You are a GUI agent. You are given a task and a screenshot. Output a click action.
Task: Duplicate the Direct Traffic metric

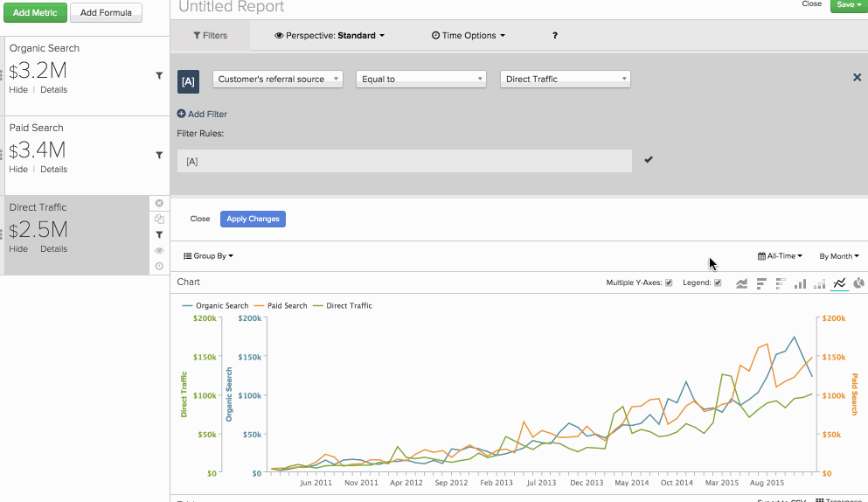click(159, 219)
